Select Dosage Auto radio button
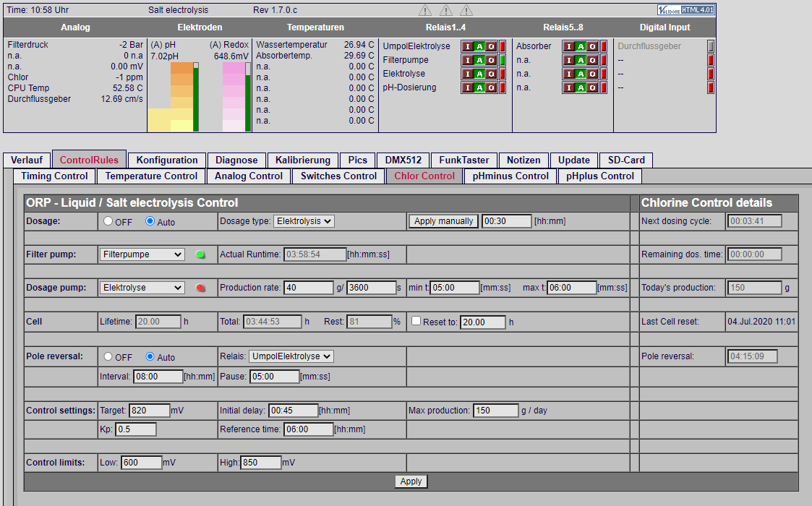812x506 pixels. click(150, 220)
